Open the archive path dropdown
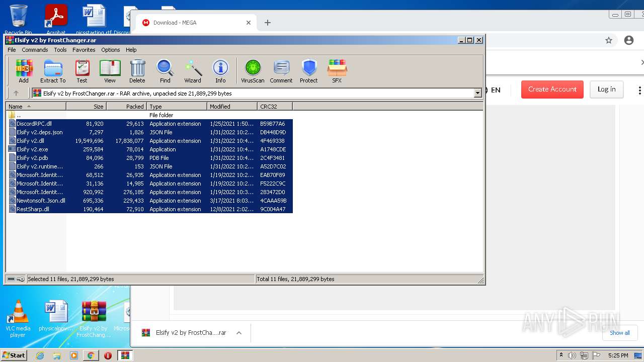 pyautogui.click(x=477, y=93)
